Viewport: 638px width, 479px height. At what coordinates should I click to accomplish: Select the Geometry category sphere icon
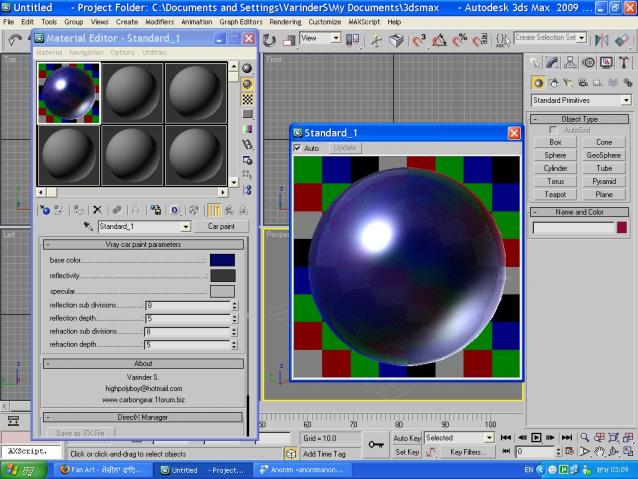pyautogui.click(x=538, y=83)
